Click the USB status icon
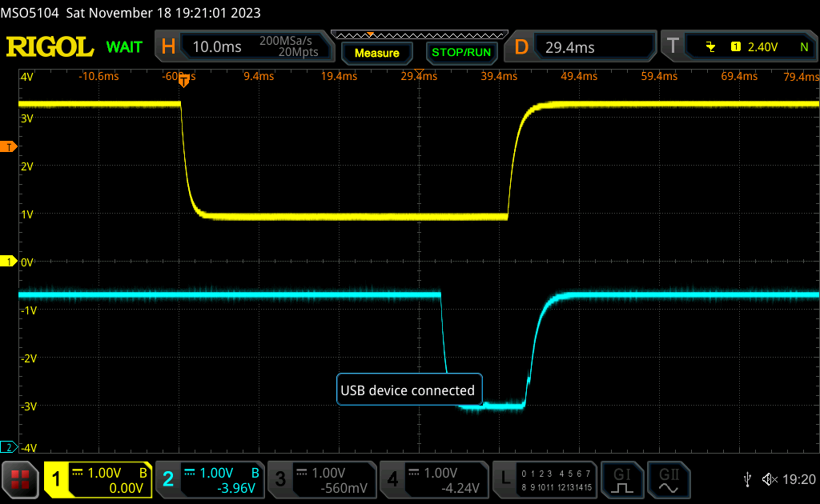The width and height of the screenshot is (820, 504). pos(747,479)
